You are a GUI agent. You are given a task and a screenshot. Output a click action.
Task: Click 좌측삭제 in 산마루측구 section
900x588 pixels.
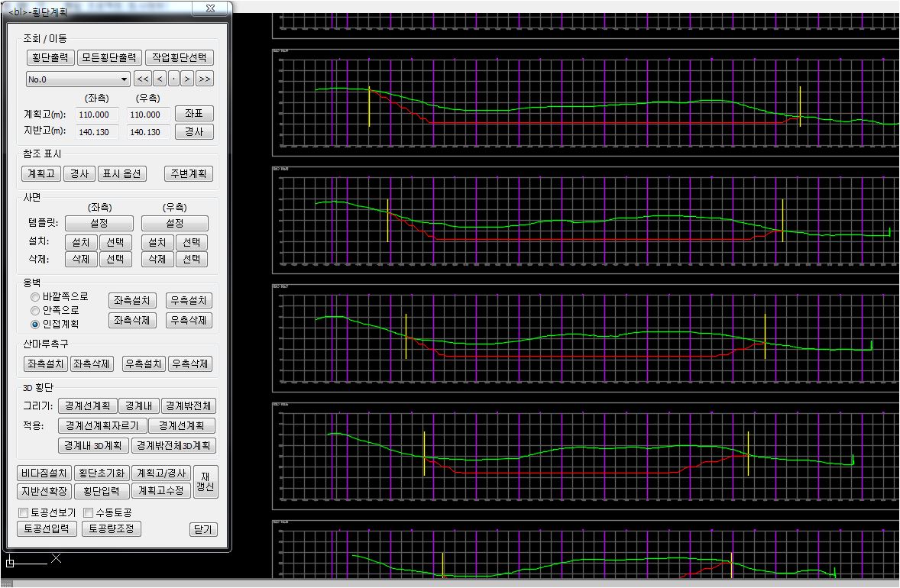92,363
